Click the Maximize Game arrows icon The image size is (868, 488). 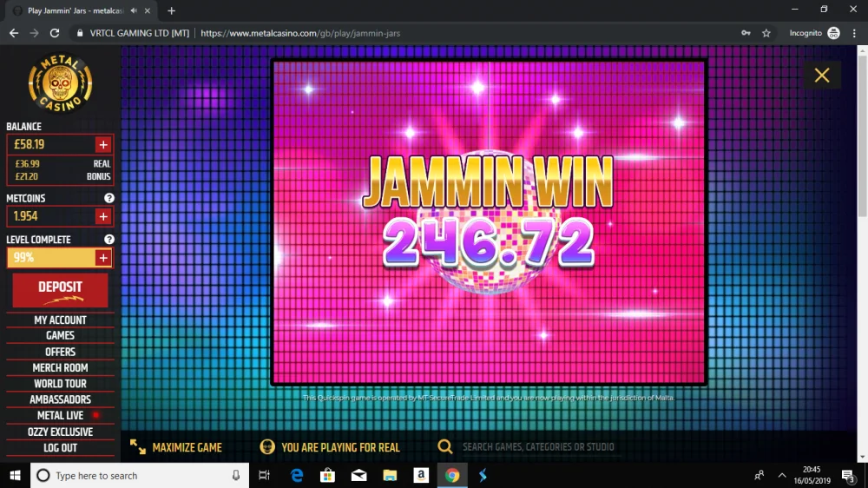138,446
